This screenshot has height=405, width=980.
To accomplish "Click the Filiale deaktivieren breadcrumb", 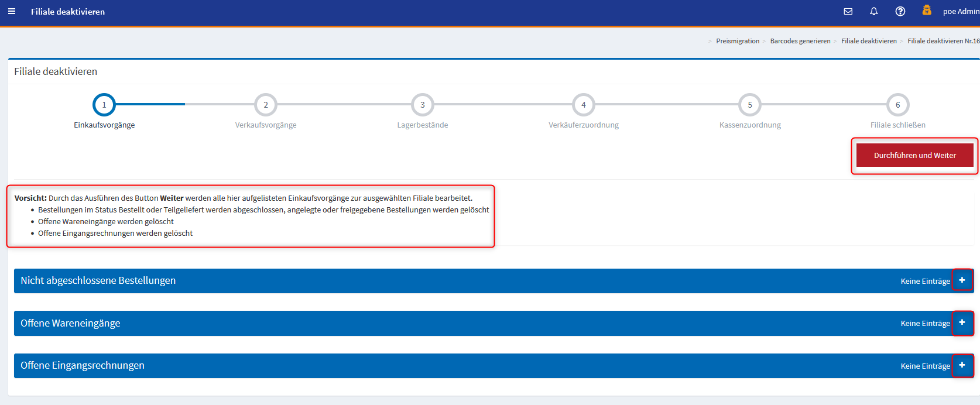I will click(x=869, y=41).
